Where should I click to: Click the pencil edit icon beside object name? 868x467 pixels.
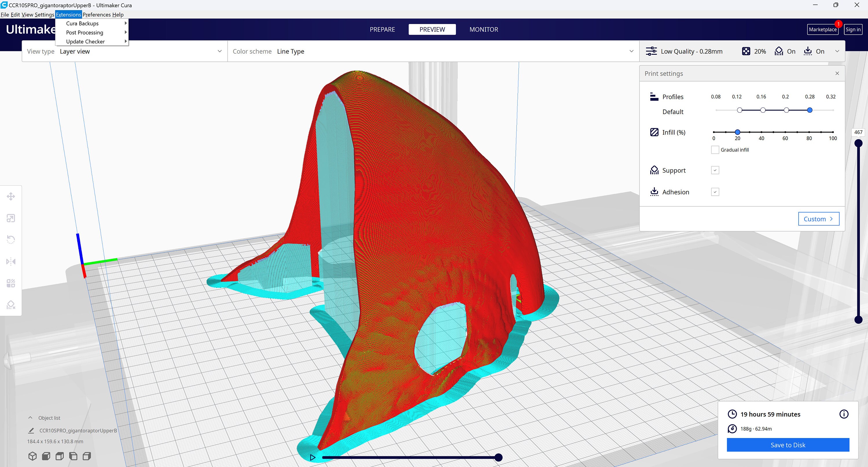tap(31, 430)
